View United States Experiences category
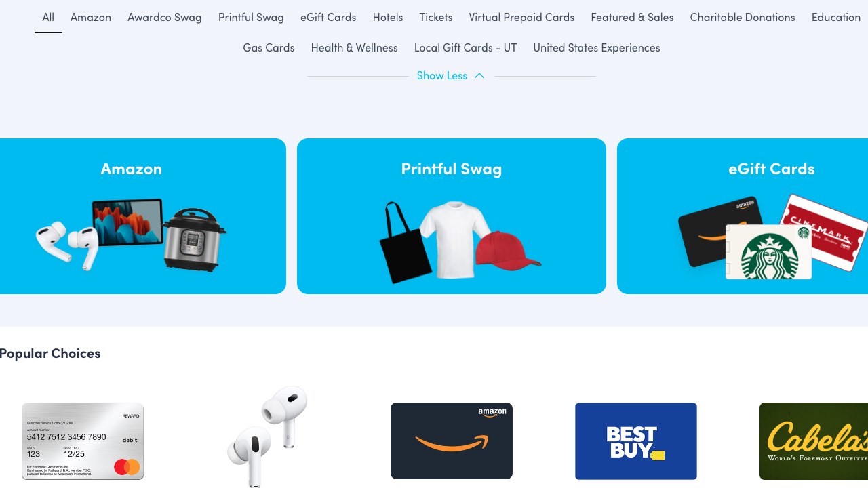Screen dimensions: 868x488 [x=597, y=47]
